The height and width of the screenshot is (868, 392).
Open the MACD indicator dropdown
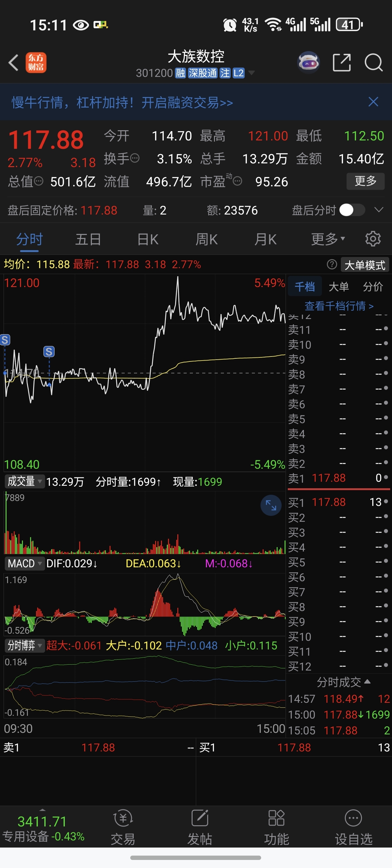(x=24, y=563)
